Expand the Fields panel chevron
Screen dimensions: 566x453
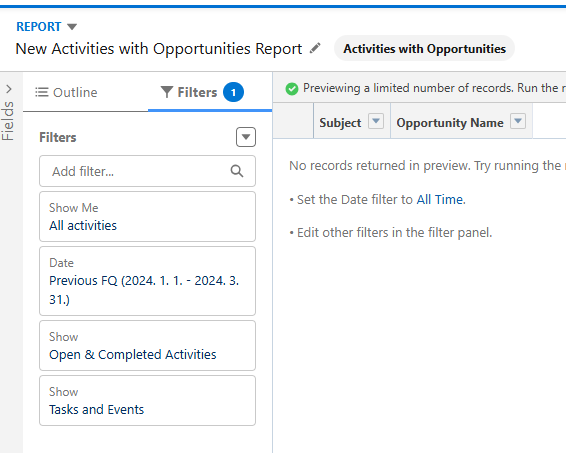9,89
